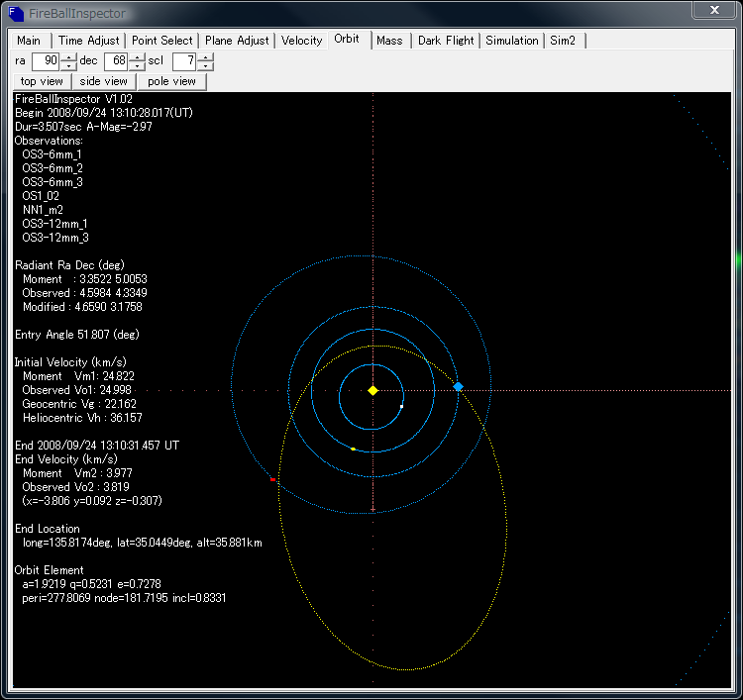Click the blue Earth diamond marker
Image resolution: width=743 pixels, height=700 pixels.
[x=459, y=387]
